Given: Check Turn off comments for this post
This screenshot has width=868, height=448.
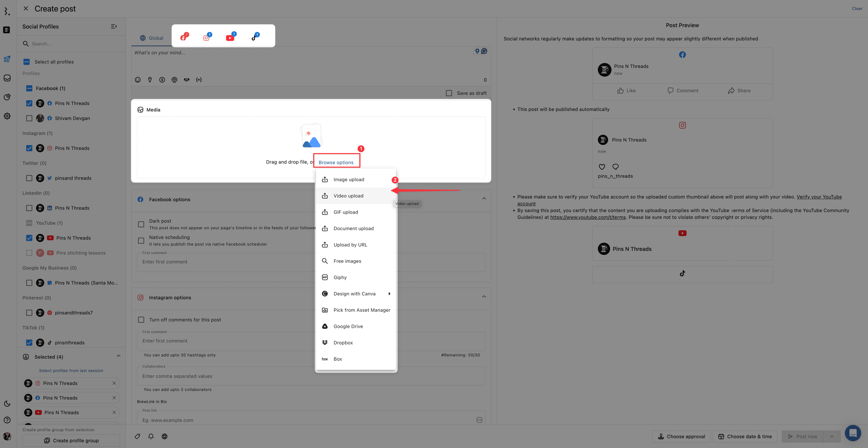Looking at the screenshot, I should tap(141, 320).
